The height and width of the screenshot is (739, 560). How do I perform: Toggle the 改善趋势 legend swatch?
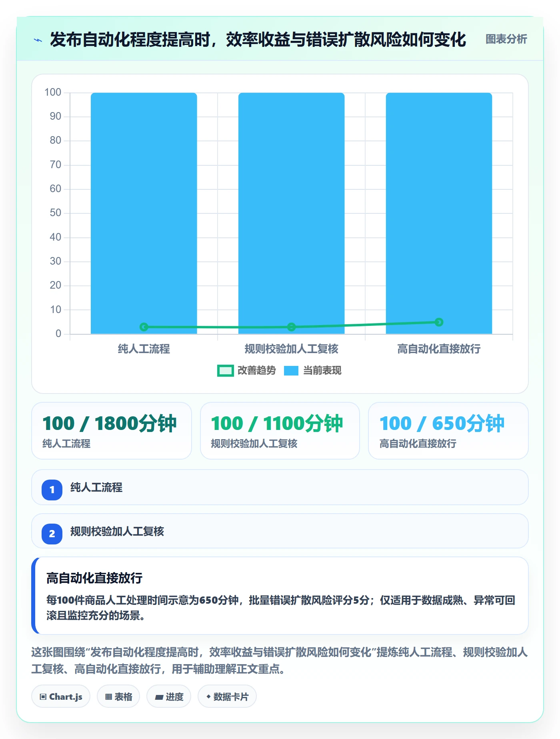(225, 371)
